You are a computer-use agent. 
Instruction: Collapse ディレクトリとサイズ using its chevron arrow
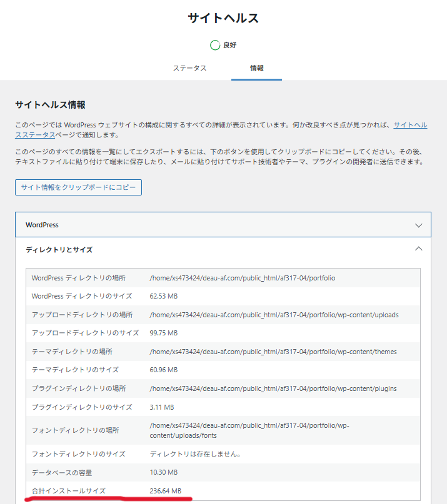[418, 249]
